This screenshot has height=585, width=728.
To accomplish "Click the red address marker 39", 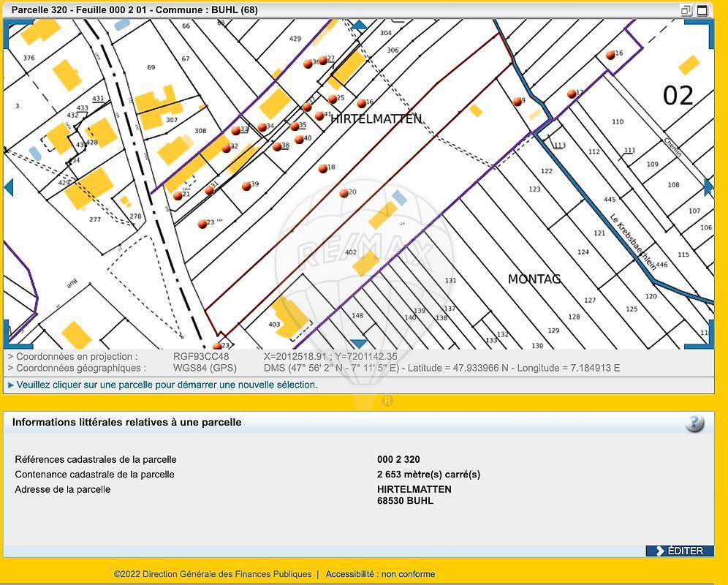I will pos(246,186).
